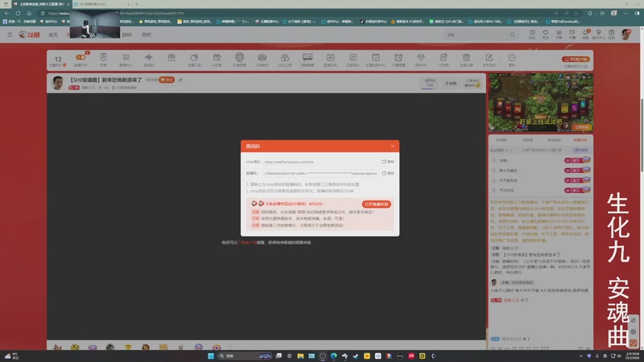The image size is (644, 362).
Task: Open the music note icon in streamer toolbar
Action: tap(353, 57)
